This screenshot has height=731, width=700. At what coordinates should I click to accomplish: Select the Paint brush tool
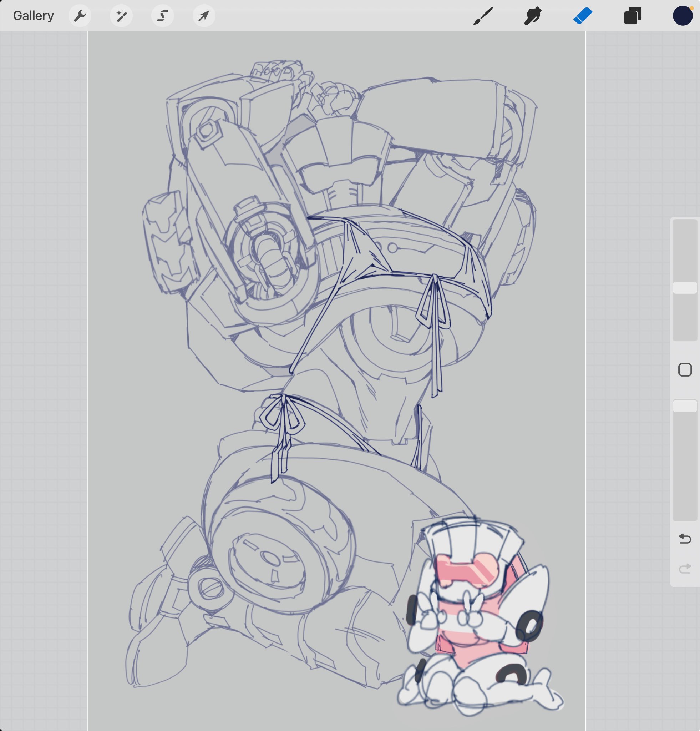point(483,16)
